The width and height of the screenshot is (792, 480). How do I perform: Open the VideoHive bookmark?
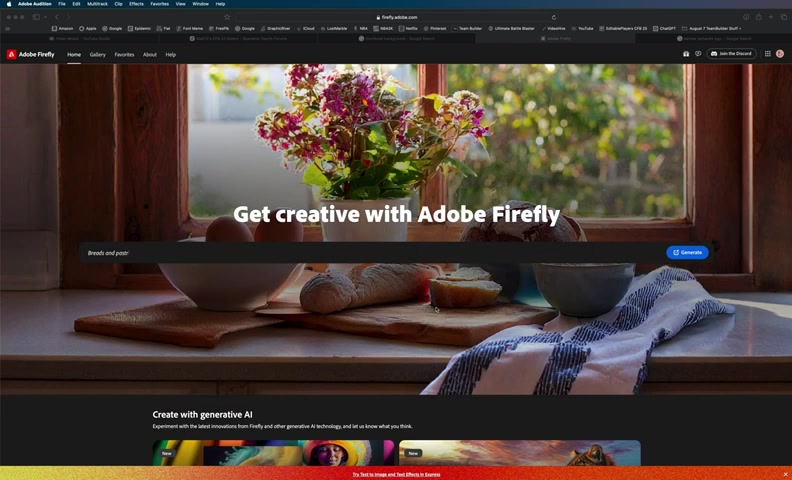tap(554, 28)
